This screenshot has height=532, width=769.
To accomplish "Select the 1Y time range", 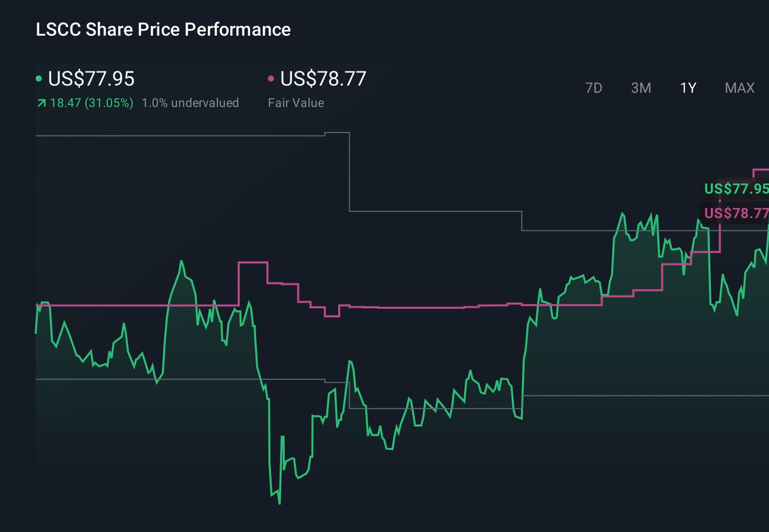I will pos(688,88).
